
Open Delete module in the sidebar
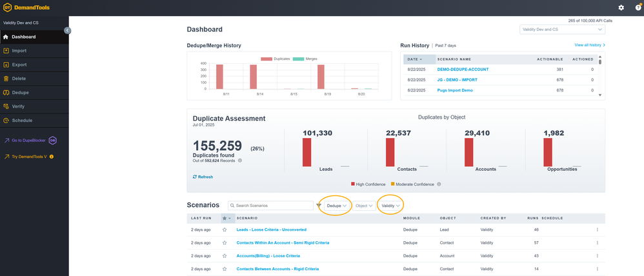click(34, 79)
